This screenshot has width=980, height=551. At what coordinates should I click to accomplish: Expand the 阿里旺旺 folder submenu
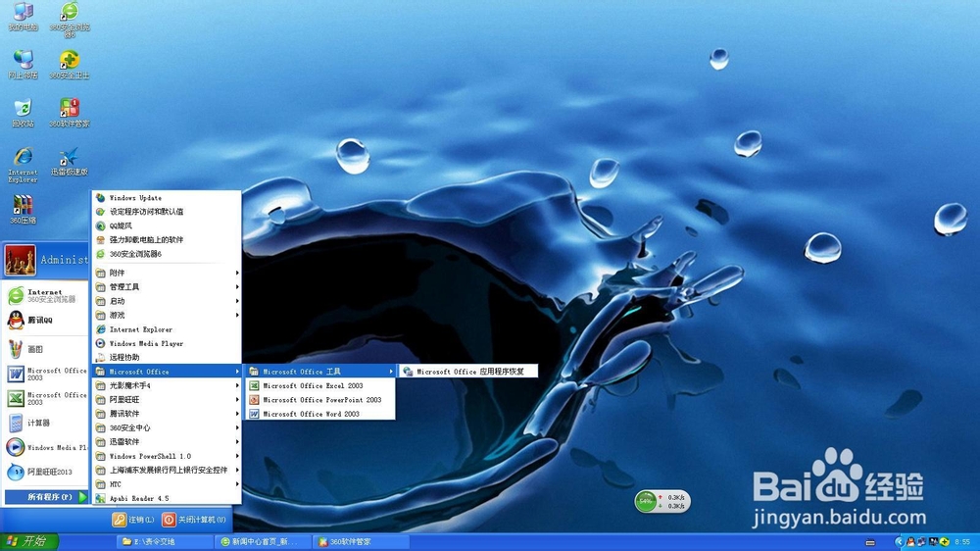[x=167, y=400]
